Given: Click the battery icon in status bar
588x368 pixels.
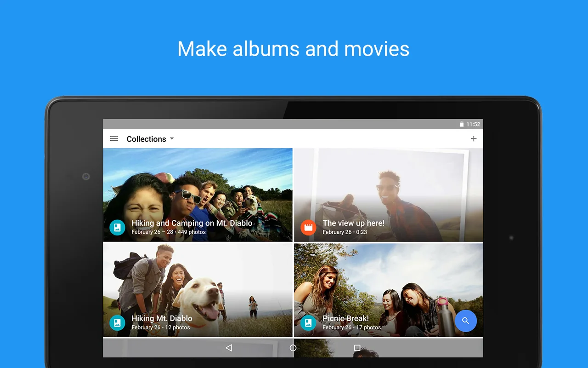Looking at the screenshot, I should coord(462,124).
